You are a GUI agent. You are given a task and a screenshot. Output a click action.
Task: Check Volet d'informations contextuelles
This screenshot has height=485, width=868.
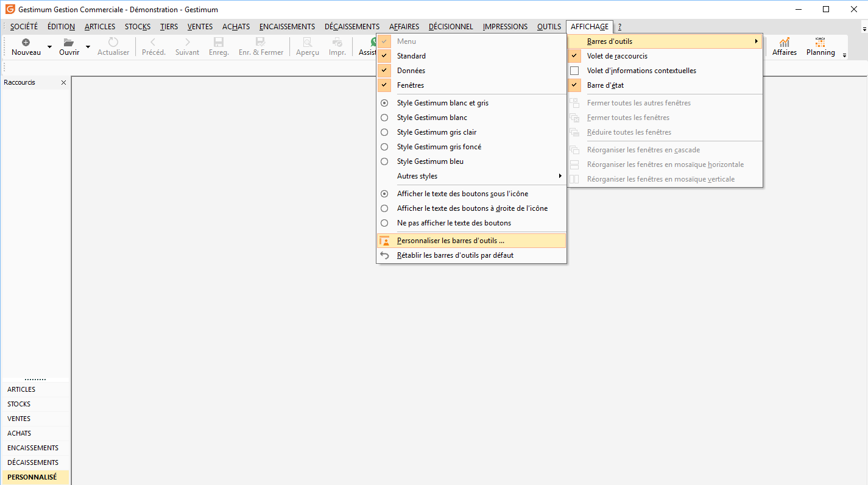click(x=574, y=71)
